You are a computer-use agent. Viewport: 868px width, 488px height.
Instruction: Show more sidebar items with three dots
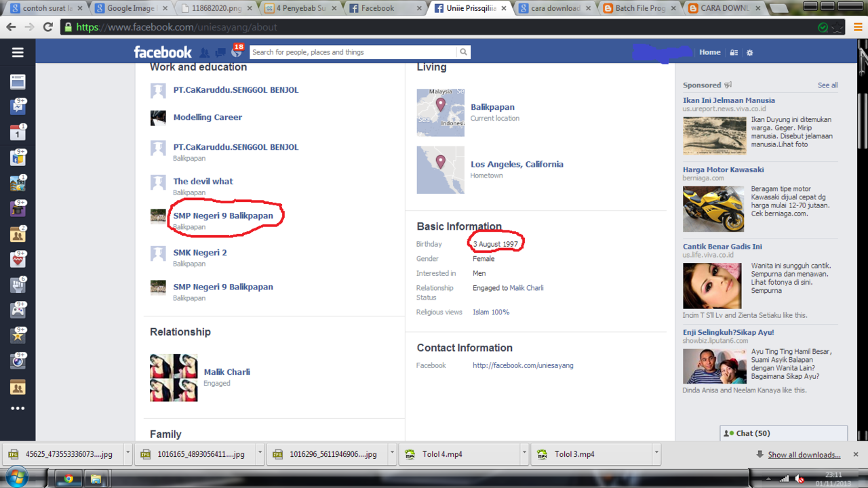[x=18, y=409]
